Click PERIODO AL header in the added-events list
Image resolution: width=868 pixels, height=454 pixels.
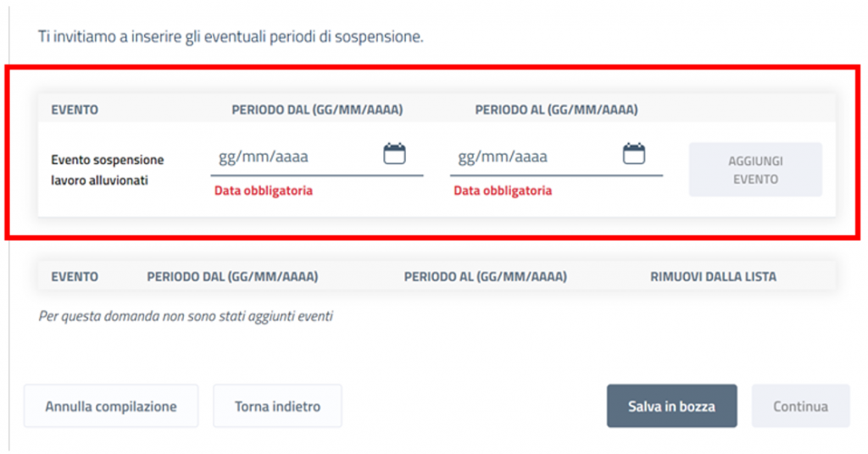coord(485,276)
